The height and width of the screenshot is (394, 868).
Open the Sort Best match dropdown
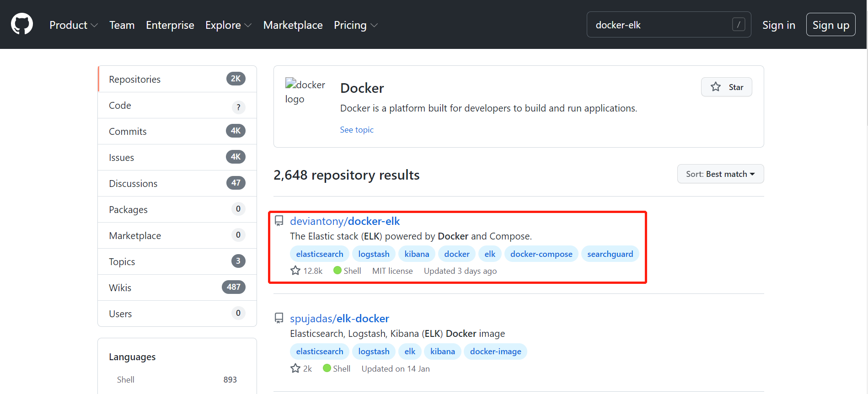click(720, 174)
